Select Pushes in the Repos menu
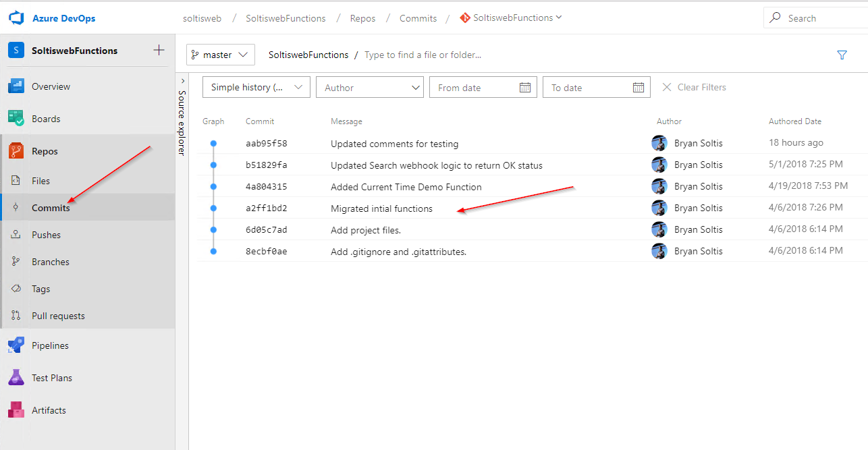The width and height of the screenshot is (868, 450). coord(46,235)
